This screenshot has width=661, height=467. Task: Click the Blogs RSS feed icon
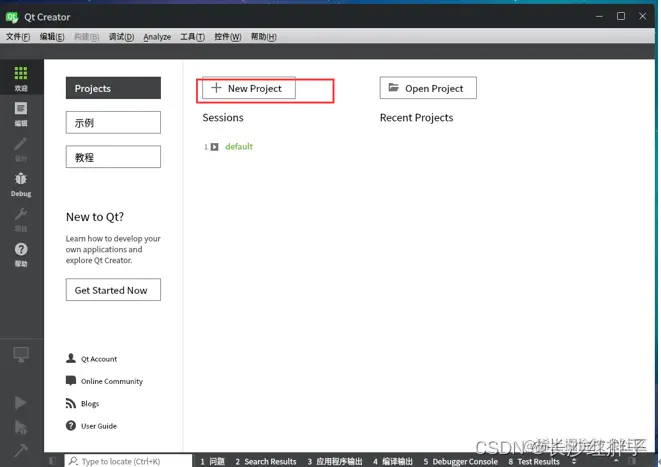coord(71,403)
